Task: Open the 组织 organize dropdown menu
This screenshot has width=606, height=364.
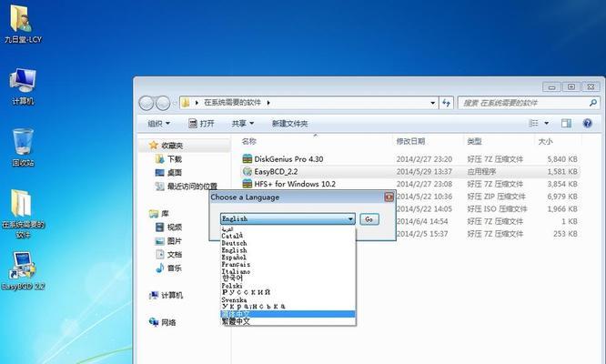Action: (159, 124)
